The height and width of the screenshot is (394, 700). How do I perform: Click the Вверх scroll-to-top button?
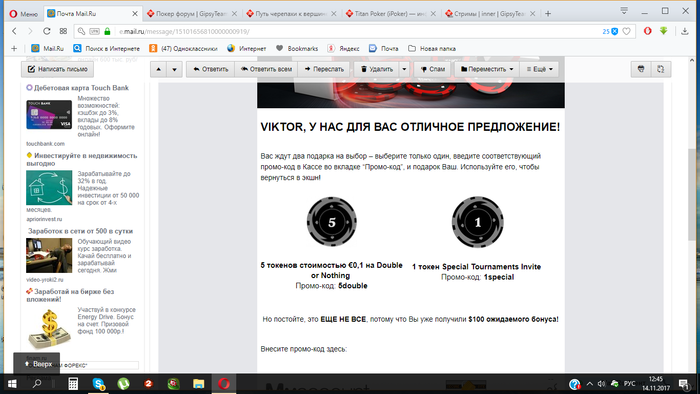tap(37, 364)
